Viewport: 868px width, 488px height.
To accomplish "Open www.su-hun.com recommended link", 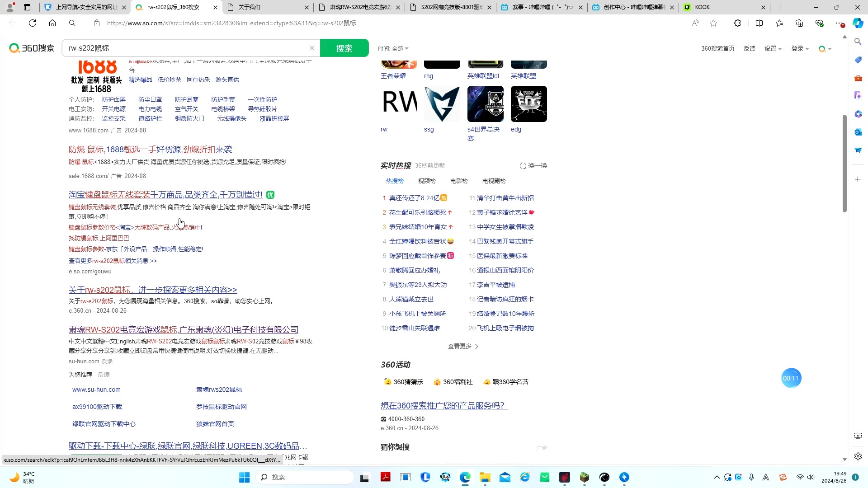I will (96, 389).
